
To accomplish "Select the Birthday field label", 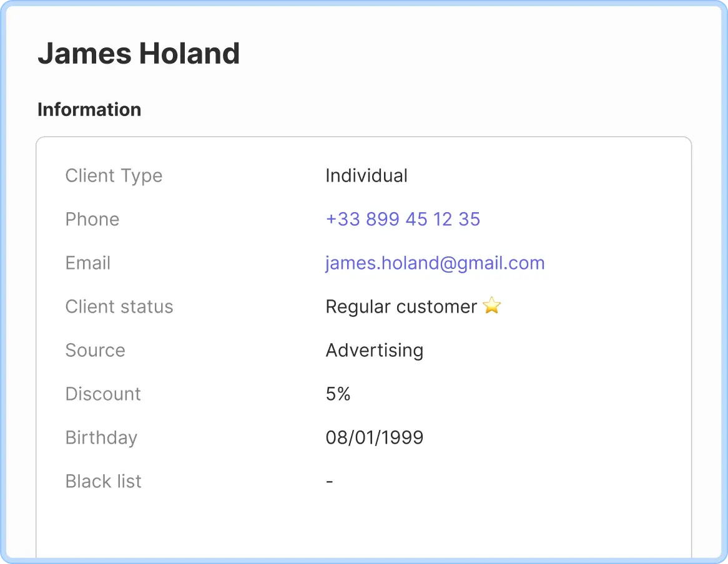I will pyautogui.click(x=101, y=437).
